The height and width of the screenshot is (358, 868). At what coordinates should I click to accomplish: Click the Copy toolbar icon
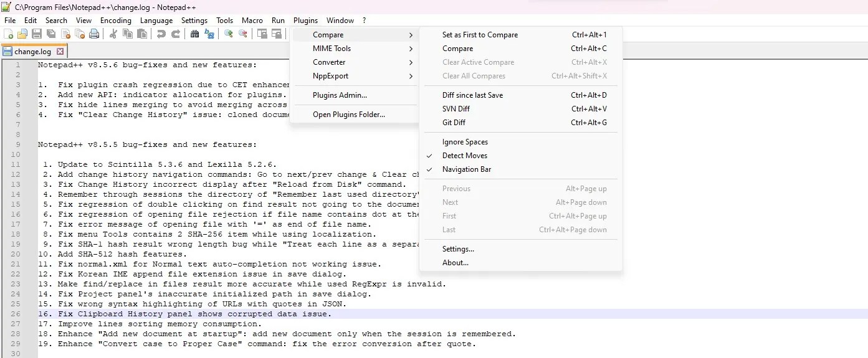point(128,34)
